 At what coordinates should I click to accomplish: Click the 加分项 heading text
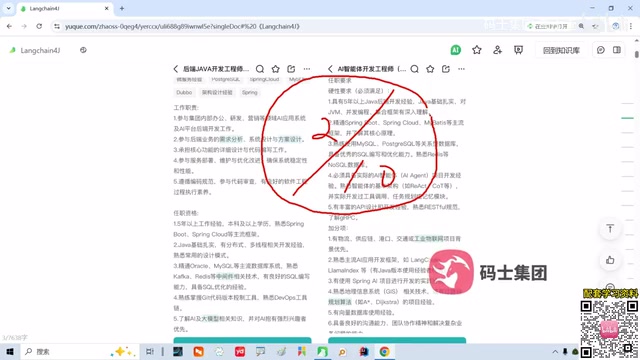(x=338, y=228)
